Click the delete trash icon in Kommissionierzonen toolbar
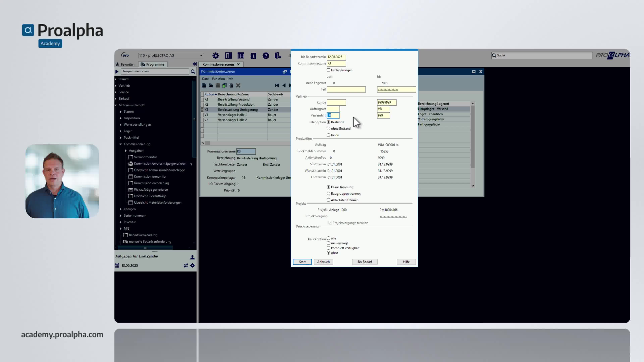This screenshot has height=362, width=644. [231, 85]
